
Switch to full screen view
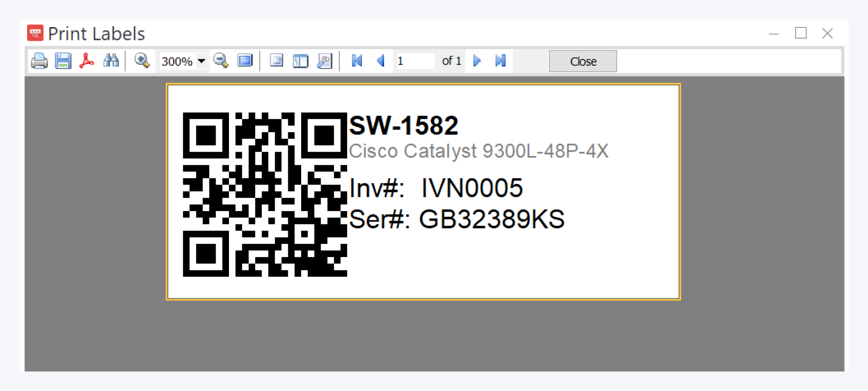(x=244, y=61)
